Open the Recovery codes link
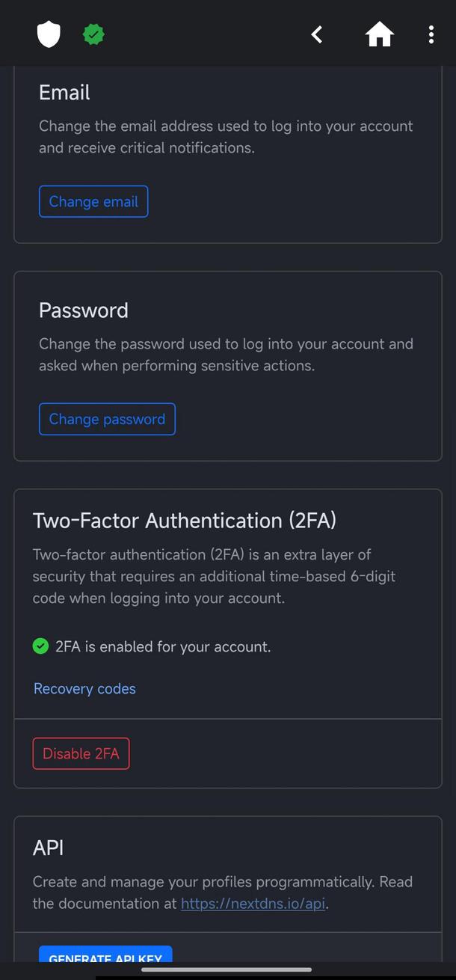Viewport: 456px width, 980px height. click(x=84, y=689)
